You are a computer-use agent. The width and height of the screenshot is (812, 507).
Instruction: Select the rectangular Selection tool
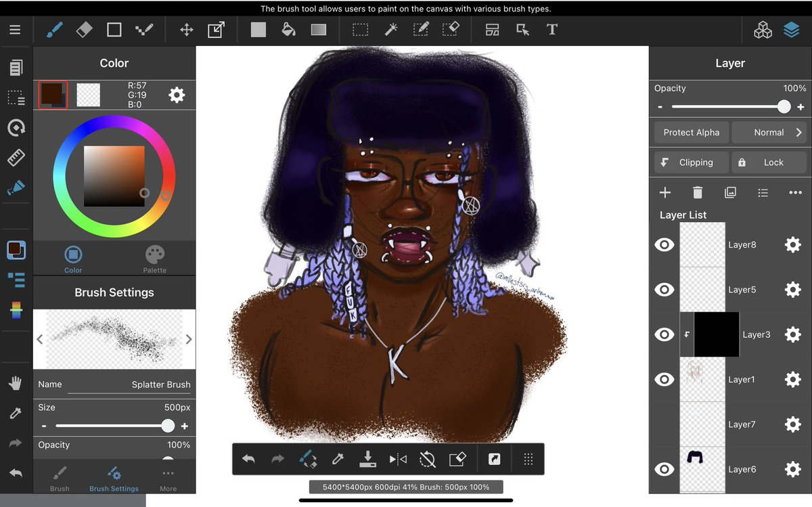360,30
